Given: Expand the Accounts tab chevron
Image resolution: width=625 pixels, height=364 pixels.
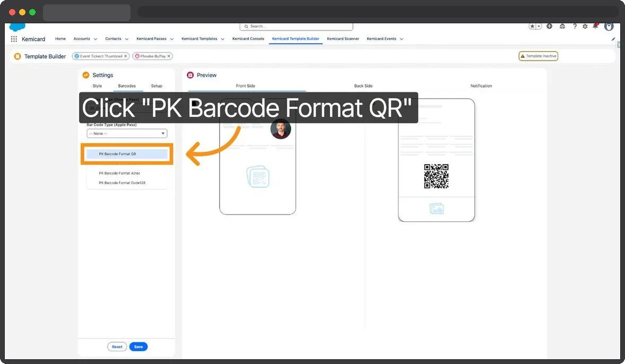Looking at the screenshot, I should tap(96, 39).
